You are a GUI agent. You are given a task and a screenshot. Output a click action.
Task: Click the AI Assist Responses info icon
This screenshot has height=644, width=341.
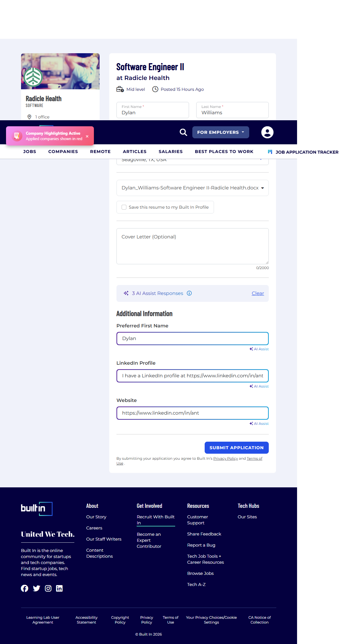(189, 293)
